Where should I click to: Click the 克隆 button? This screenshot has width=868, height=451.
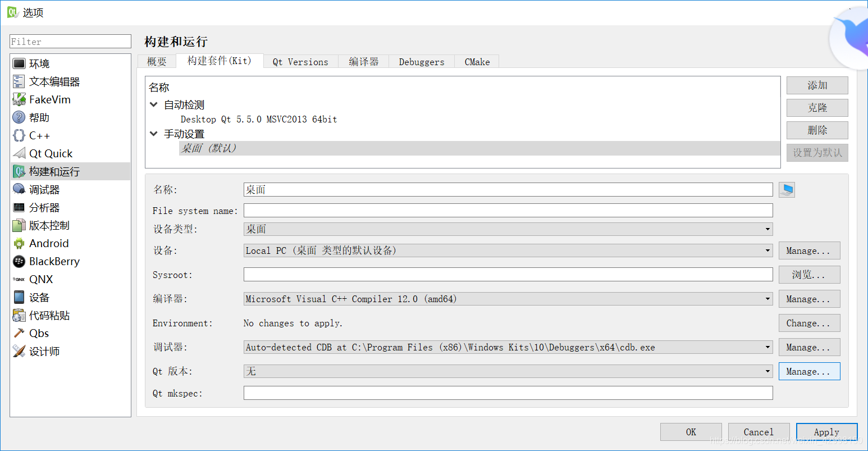click(x=817, y=108)
